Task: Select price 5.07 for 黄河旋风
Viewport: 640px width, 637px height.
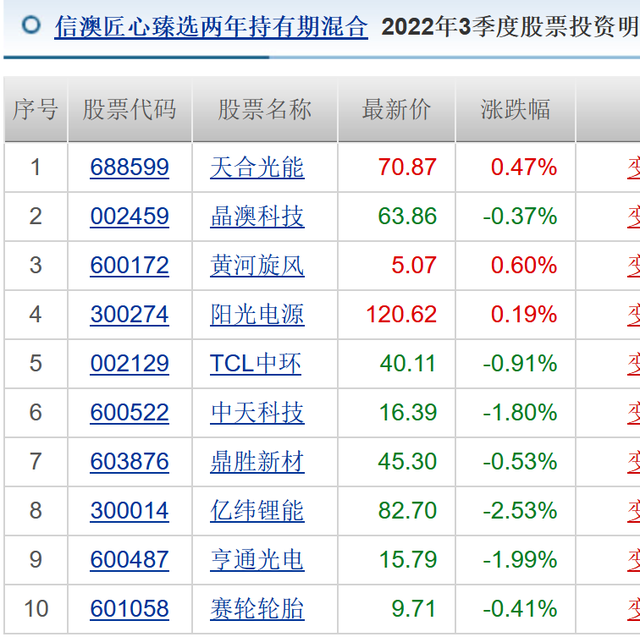Action: click(x=414, y=265)
